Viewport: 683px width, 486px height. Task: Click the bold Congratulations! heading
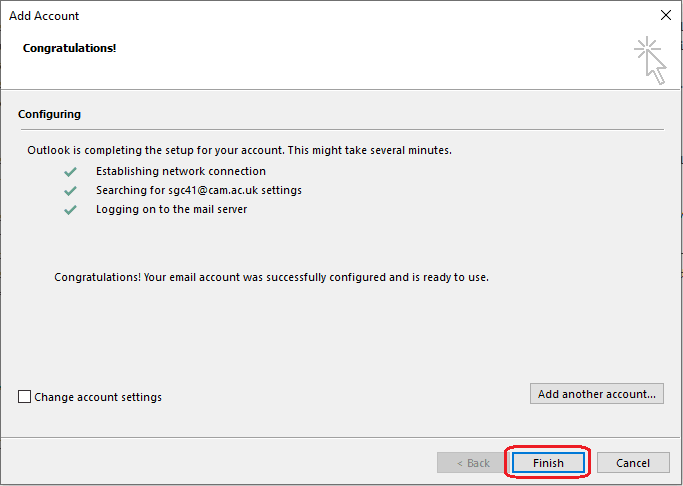pyautogui.click(x=70, y=48)
